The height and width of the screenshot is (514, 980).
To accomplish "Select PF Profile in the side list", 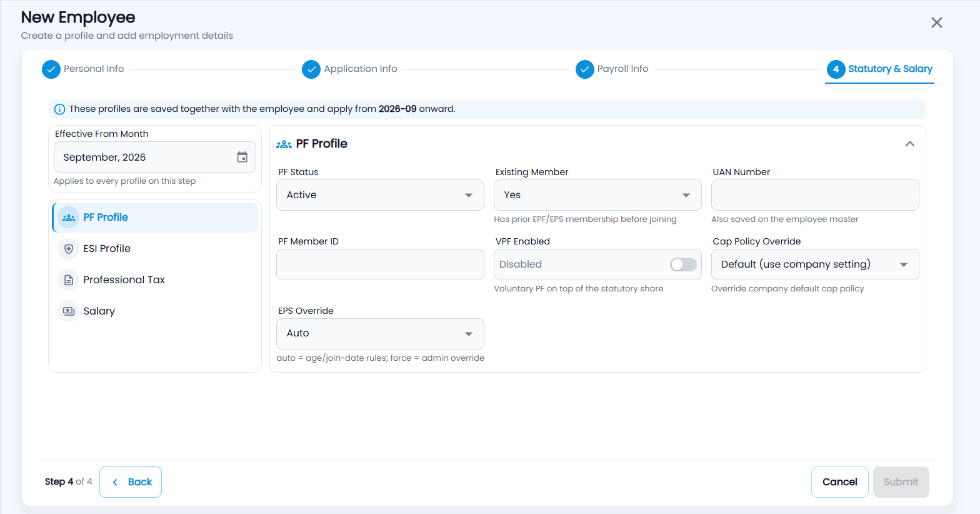I will (155, 218).
